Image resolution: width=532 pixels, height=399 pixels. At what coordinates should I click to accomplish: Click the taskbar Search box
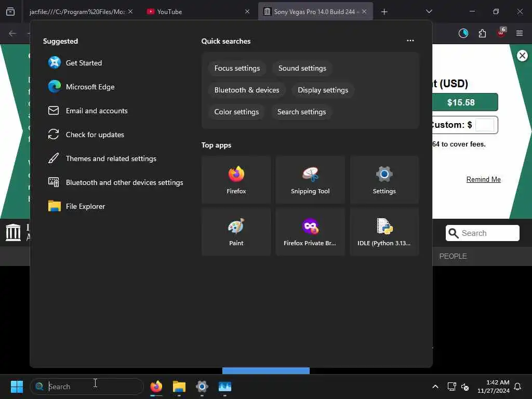pyautogui.click(x=87, y=387)
